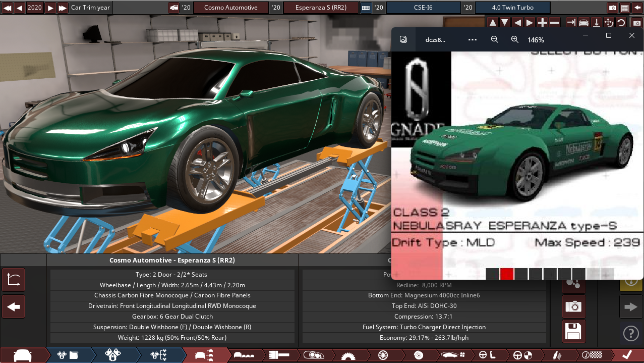Image resolution: width=644 pixels, height=363 pixels.
Task: Open the engine variant tab with piston icons
Action: (112, 355)
